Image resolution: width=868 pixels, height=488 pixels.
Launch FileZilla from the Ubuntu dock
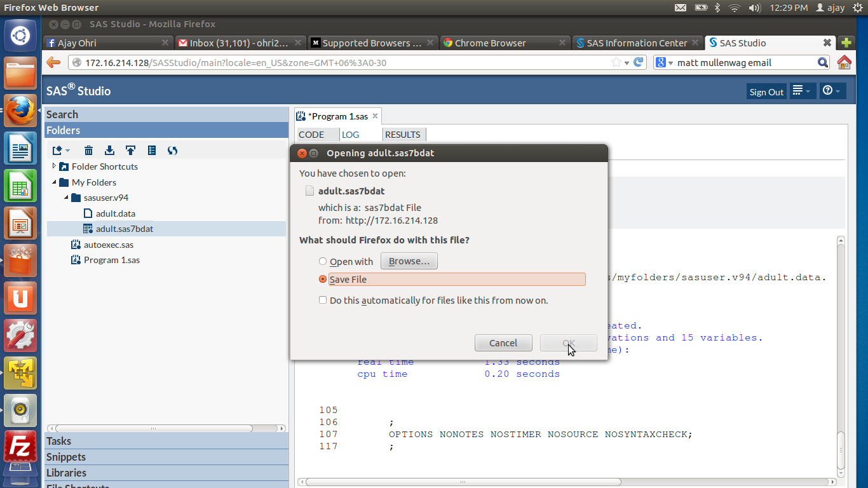coord(20,446)
